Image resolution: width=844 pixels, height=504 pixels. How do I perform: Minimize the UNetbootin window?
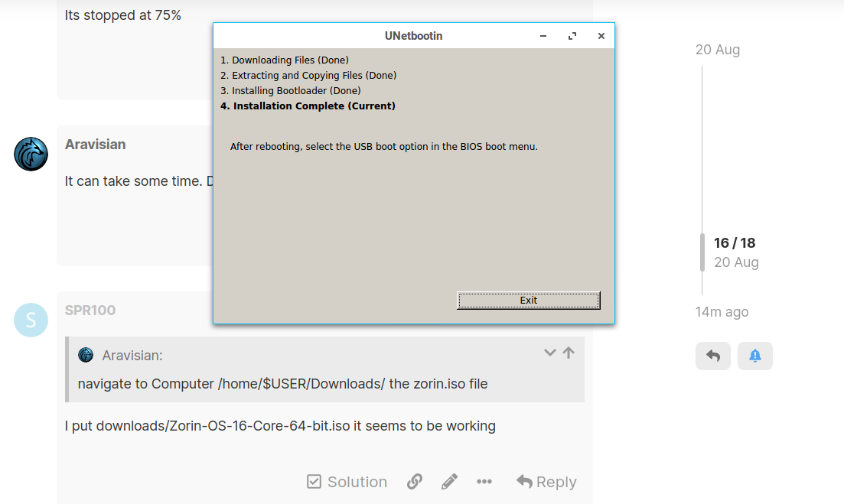543,35
